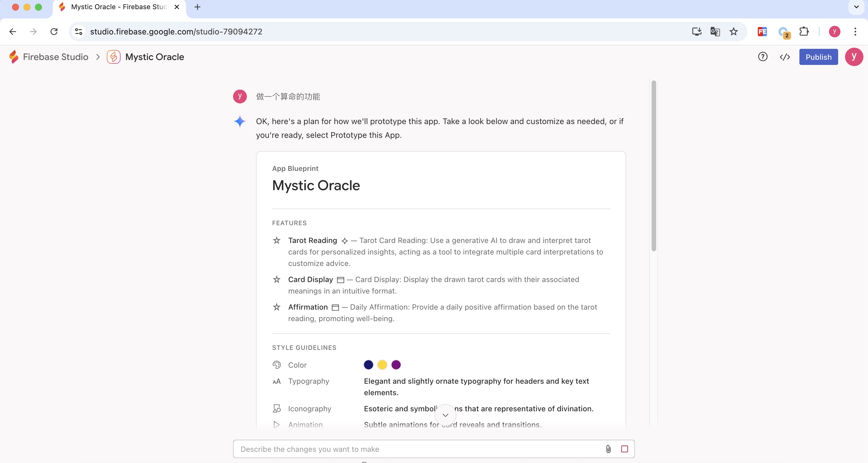Screen dimensions: 868x463
Task: Attach a file with the paperclip icon
Action: (x=608, y=449)
